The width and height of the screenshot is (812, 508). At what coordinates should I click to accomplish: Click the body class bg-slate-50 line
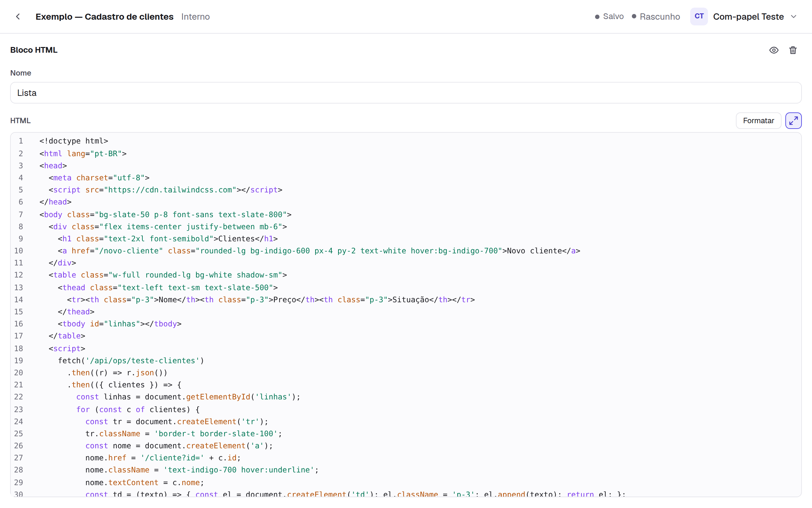[166, 214]
